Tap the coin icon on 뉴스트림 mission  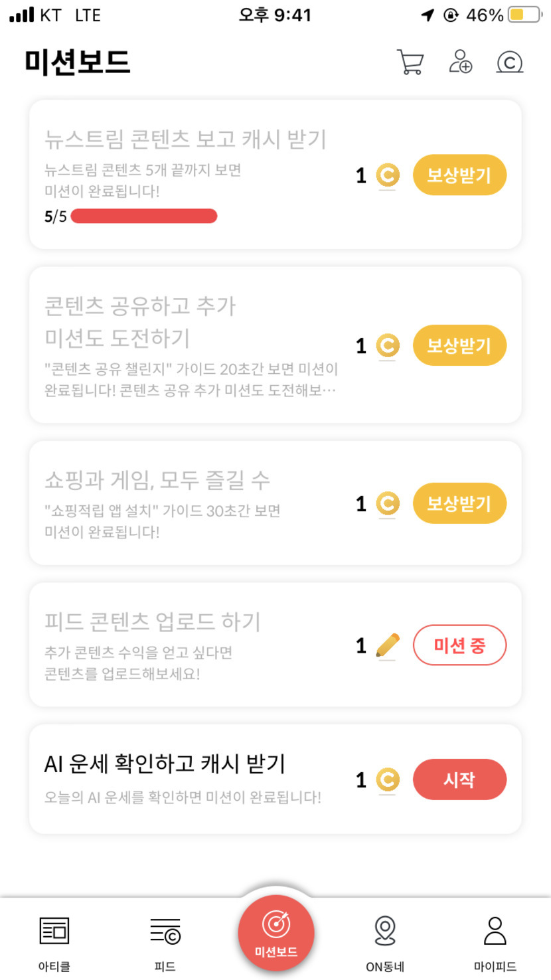coord(388,176)
